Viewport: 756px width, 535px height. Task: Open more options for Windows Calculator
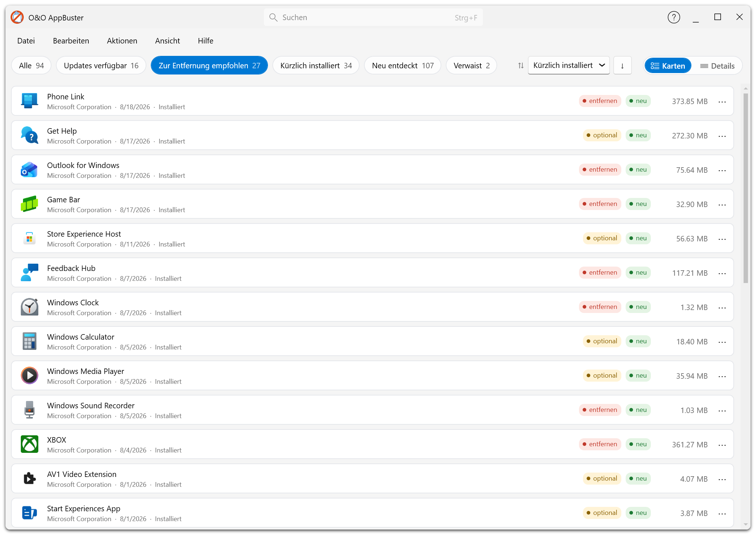722,342
